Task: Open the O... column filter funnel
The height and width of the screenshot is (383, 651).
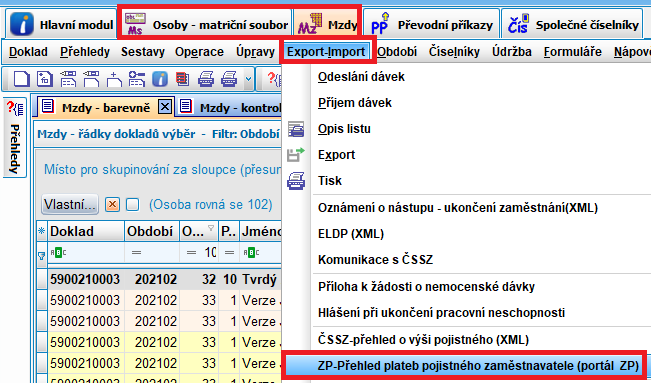Action: pos(211,228)
